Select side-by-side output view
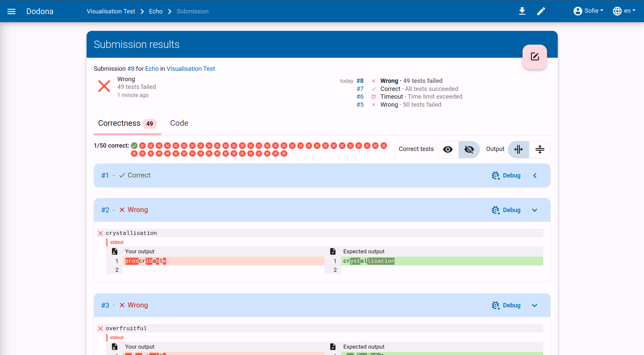 518,149
